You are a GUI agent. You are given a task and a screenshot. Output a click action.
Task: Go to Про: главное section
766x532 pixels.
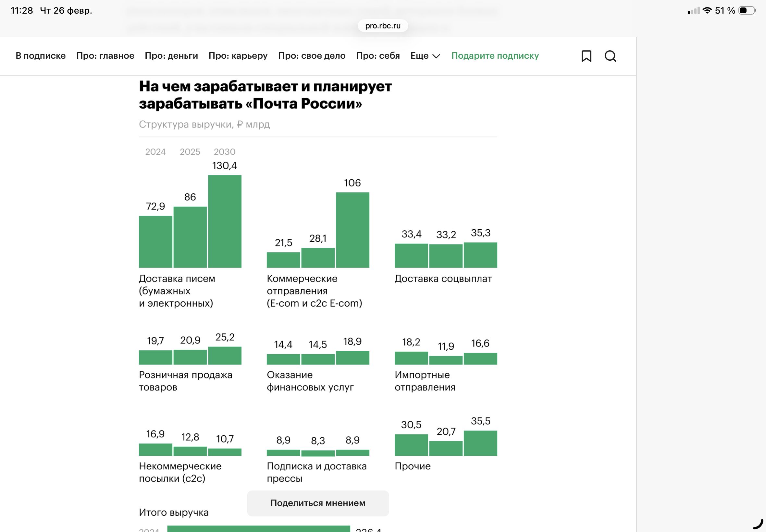click(x=105, y=56)
